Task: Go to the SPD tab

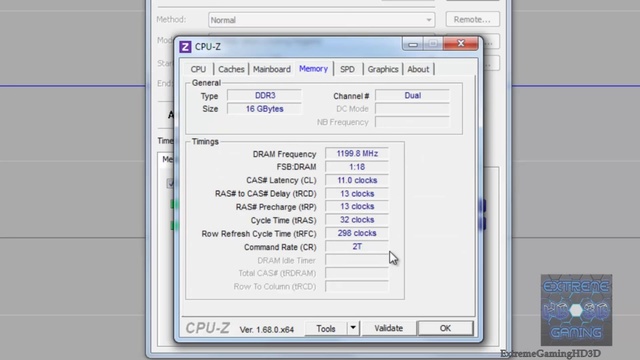Action: pos(348,69)
